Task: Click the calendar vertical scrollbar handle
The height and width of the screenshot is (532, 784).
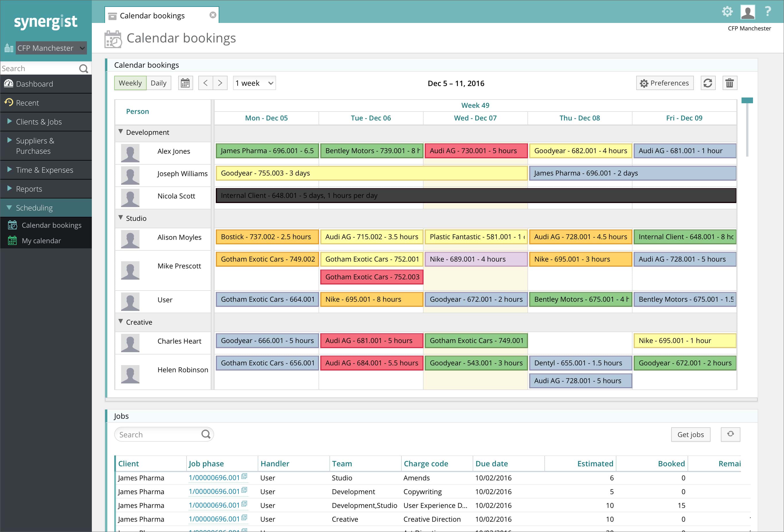Action: (747, 100)
